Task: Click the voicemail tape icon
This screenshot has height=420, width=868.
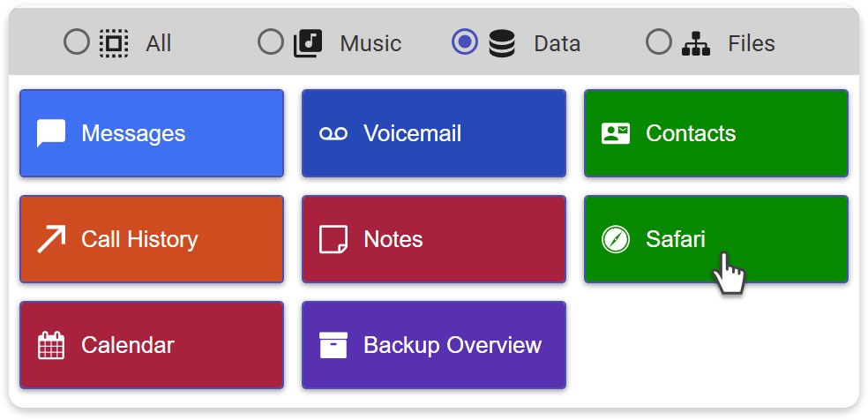Action: 333,133
